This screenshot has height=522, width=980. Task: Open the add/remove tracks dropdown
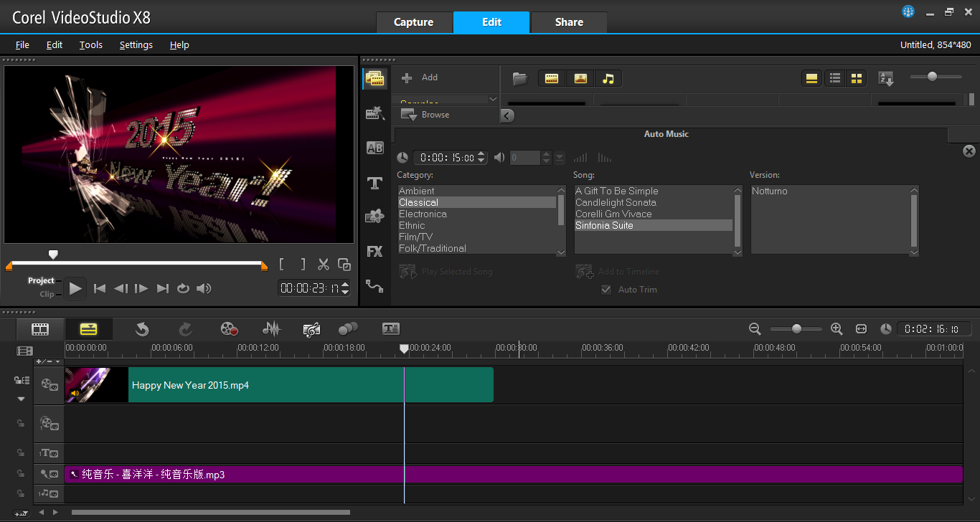[x=49, y=361]
